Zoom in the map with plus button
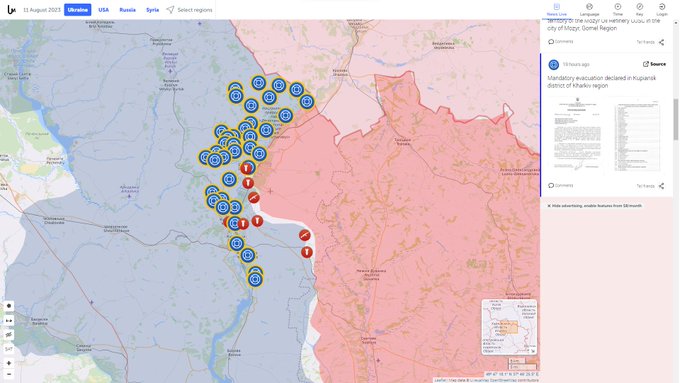This screenshot has height=383, width=680. [x=9, y=363]
